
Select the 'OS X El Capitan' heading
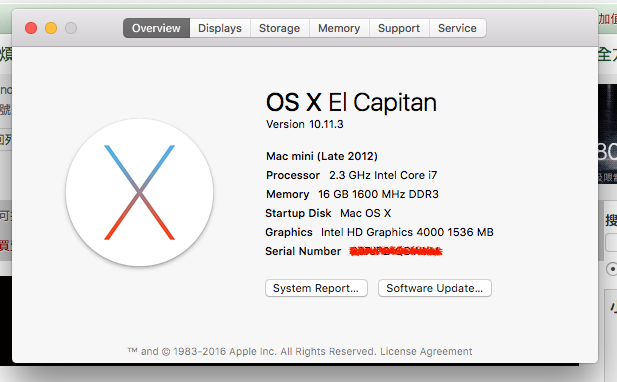[351, 103]
